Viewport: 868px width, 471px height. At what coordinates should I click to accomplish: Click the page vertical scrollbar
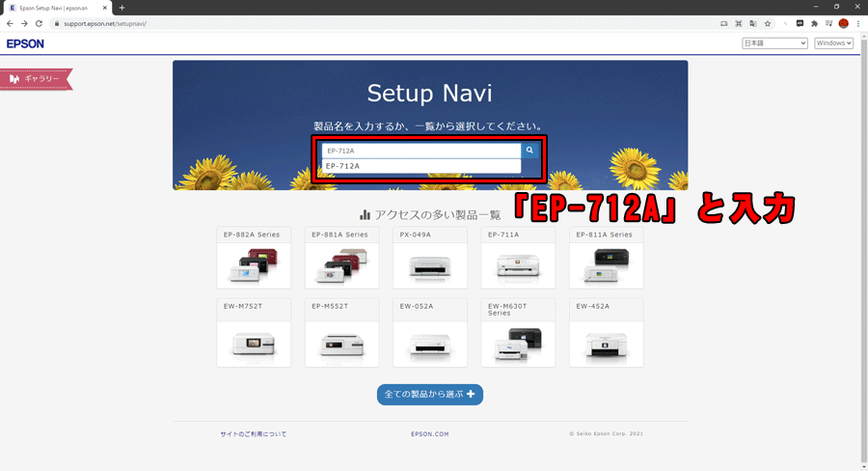click(864, 249)
